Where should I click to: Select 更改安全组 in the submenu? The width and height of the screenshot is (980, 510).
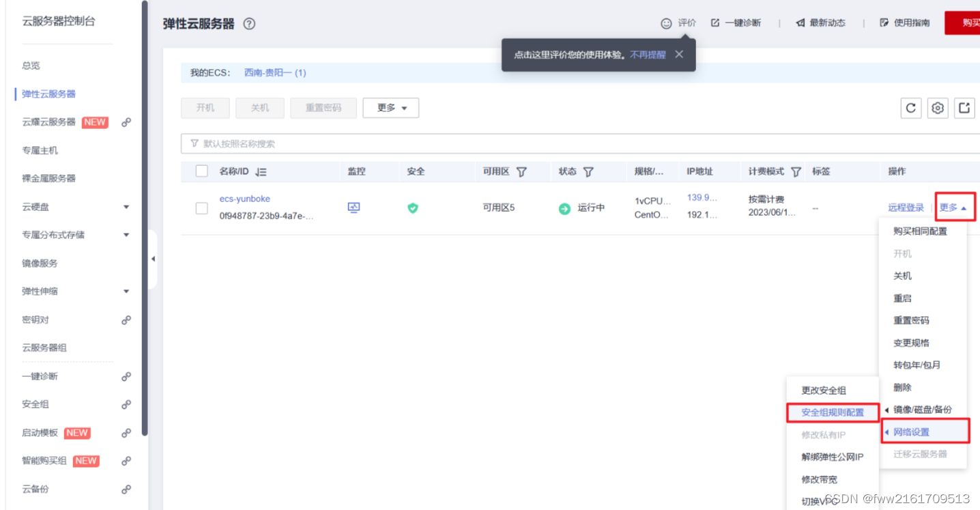click(824, 391)
